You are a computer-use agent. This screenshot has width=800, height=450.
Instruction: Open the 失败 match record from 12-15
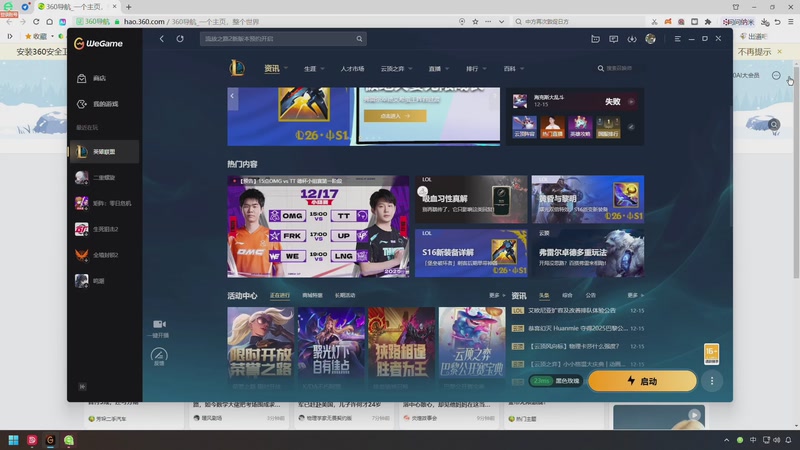coord(578,101)
